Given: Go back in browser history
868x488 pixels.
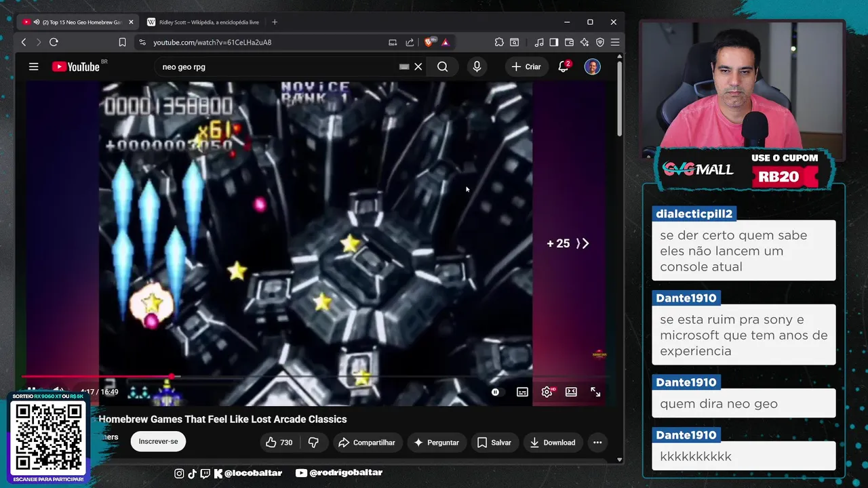Looking at the screenshot, I should point(24,42).
